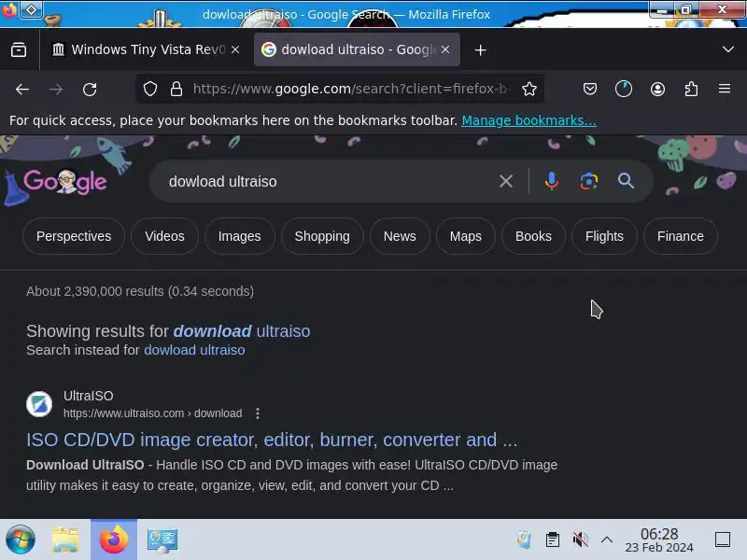Clear the Google search box
Screen dimensions: 747x560
click(506, 181)
